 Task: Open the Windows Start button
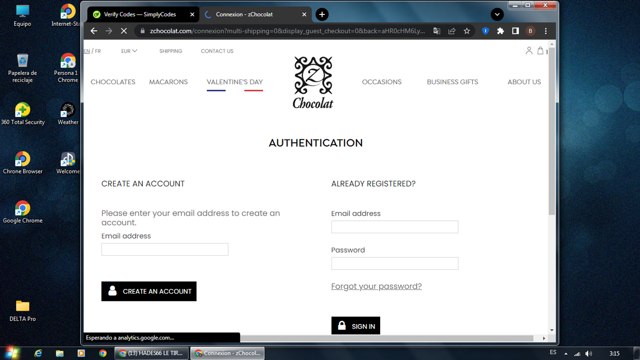(x=12, y=353)
